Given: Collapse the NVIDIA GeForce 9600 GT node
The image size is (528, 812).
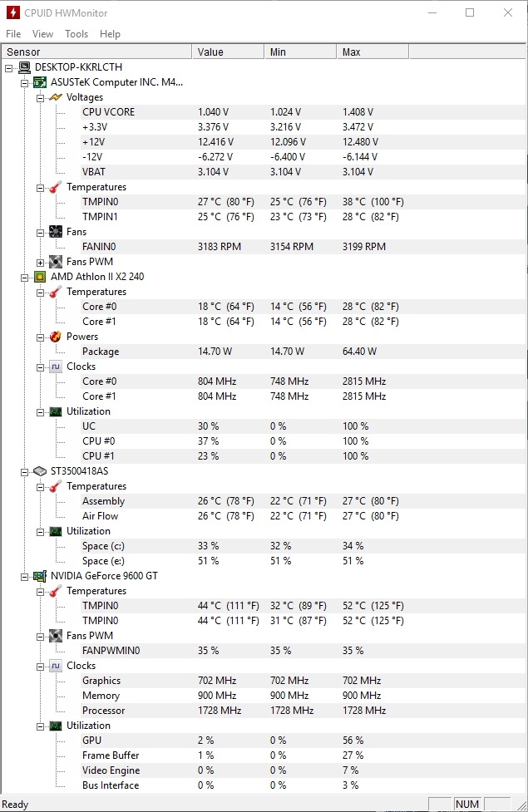Looking at the screenshot, I should tap(24, 576).
